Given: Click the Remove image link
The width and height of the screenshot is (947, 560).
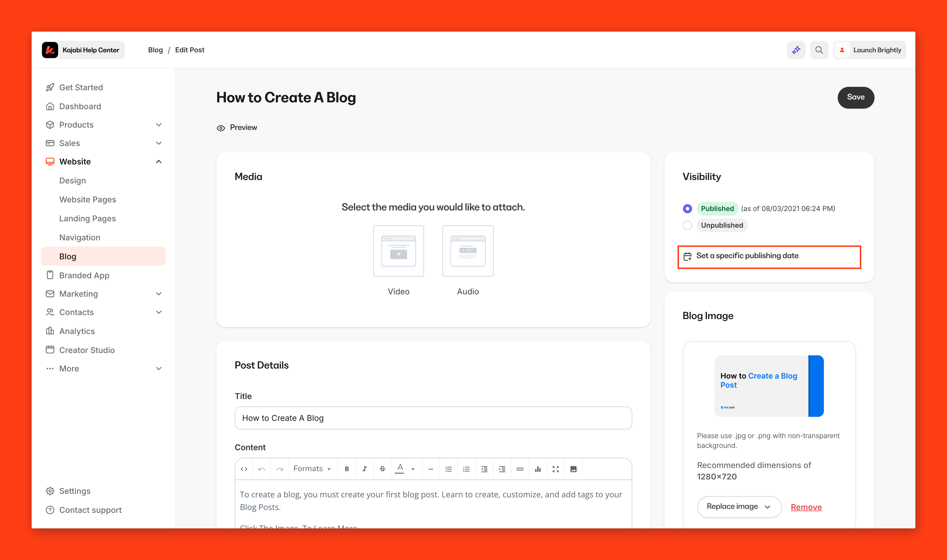Looking at the screenshot, I should pos(806,507).
